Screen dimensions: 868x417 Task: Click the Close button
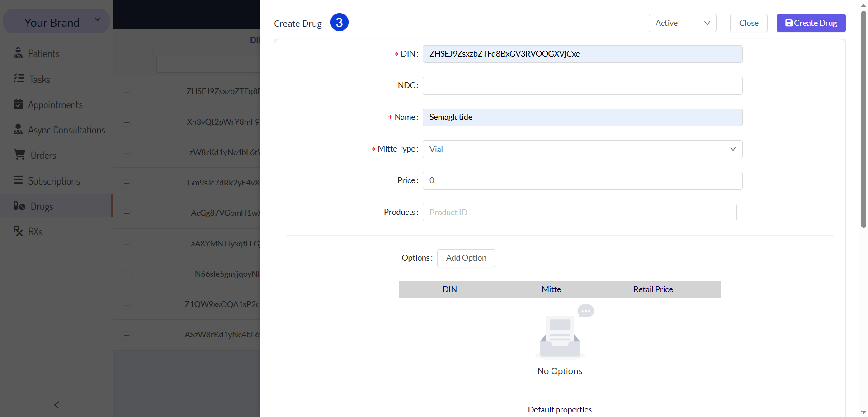pyautogui.click(x=749, y=23)
